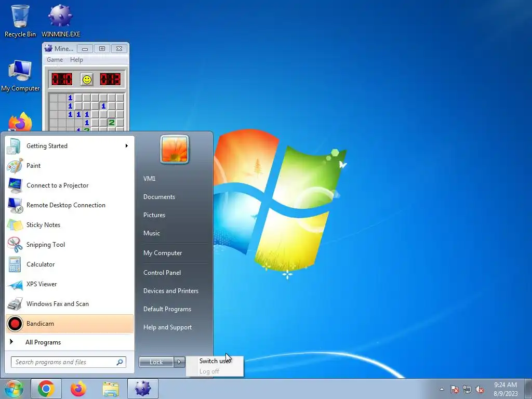
Task: Open Firefox from the taskbar
Action: (78, 389)
